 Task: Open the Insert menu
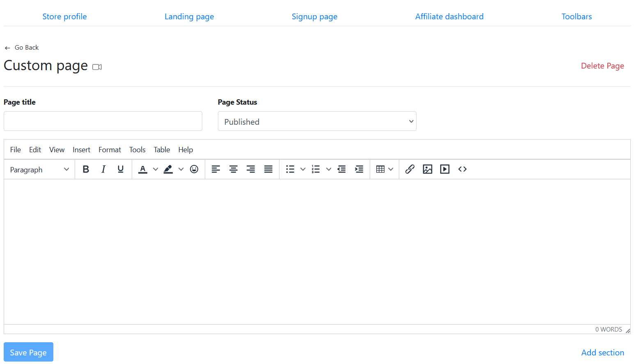pyautogui.click(x=81, y=150)
